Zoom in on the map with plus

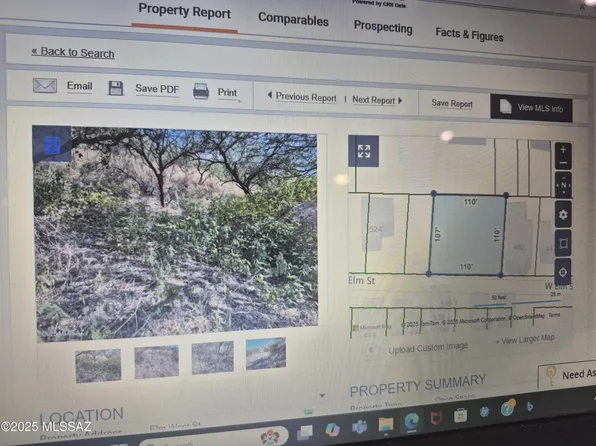(x=563, y=149)
